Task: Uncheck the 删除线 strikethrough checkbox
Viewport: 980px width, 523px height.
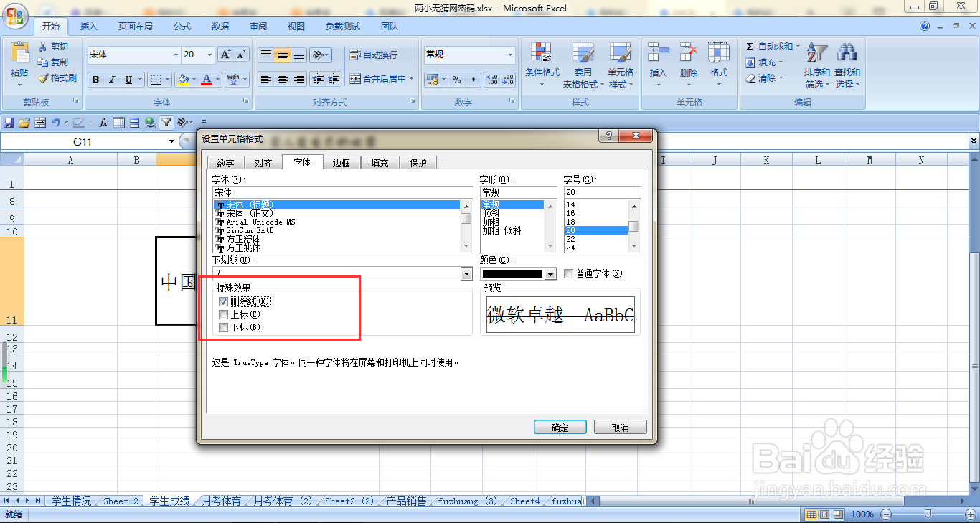Action: 223,301
